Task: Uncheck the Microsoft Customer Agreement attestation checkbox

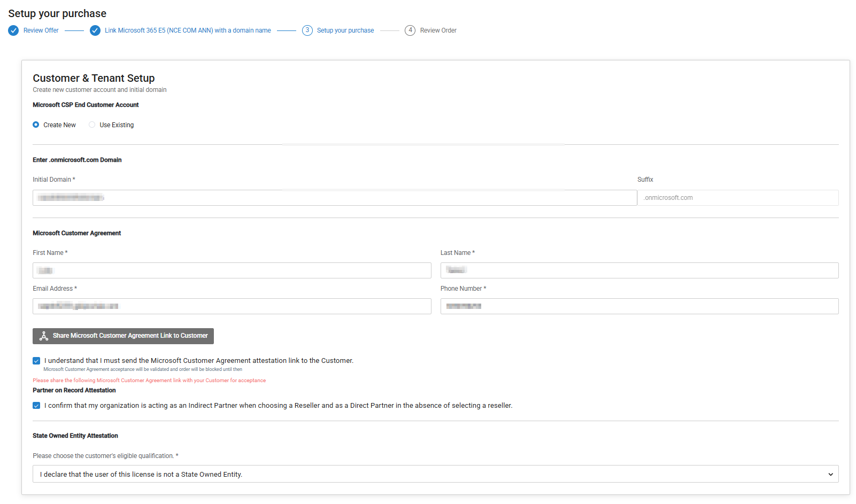Action: (x=36, y=361)
